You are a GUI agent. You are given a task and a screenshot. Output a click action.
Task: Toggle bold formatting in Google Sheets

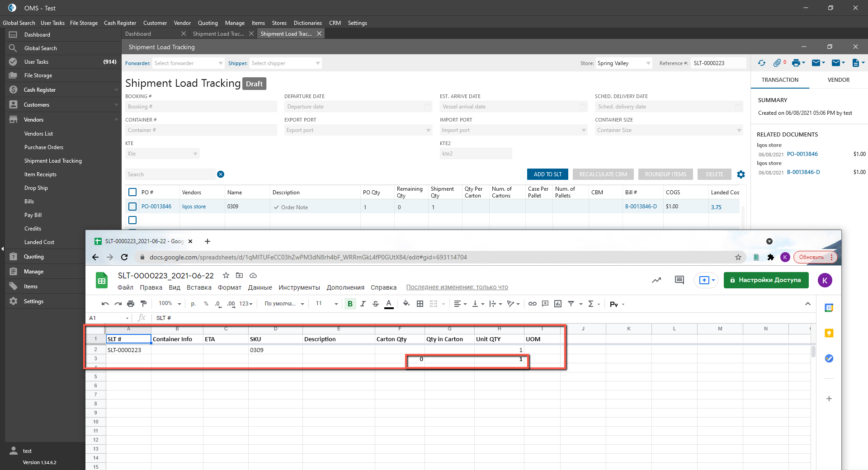[x=350, y=304]
